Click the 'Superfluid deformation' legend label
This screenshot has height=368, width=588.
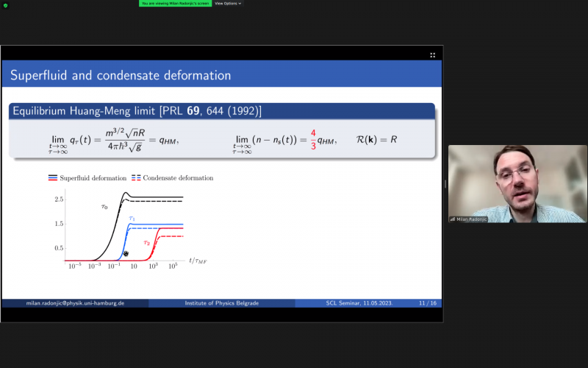pyautogui.click(x=93, y=178)
